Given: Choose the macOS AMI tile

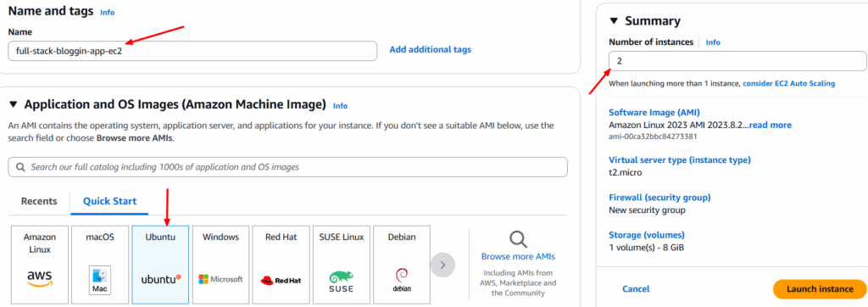Looking at the screenshot, I should point(100,265).
